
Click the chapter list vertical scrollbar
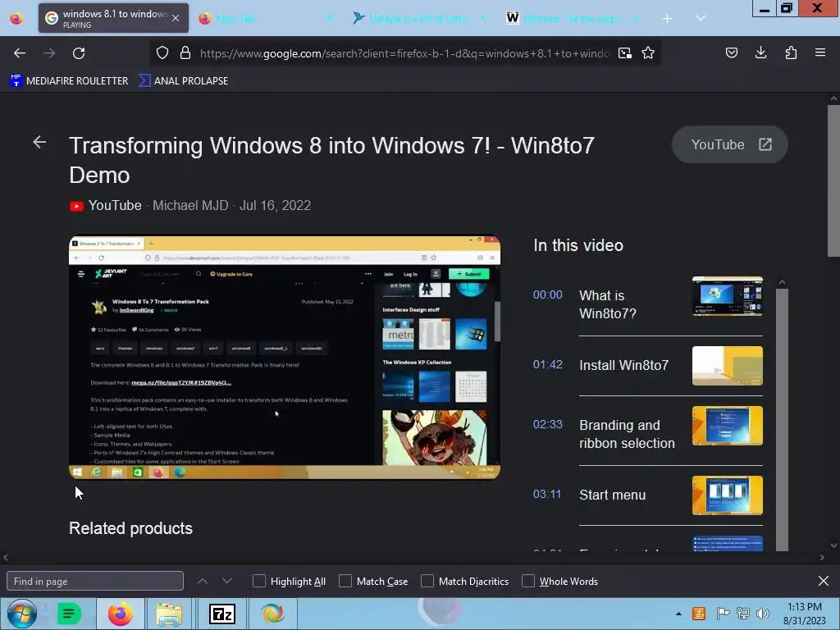pos(782,419)
